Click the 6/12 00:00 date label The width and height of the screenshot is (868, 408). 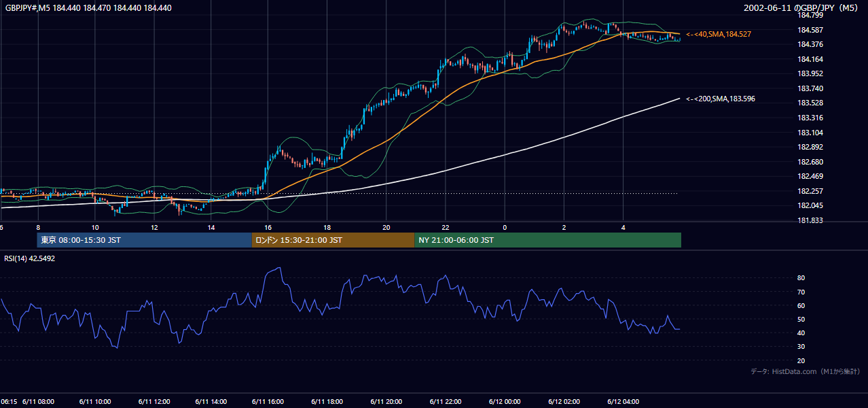(506, 401)
